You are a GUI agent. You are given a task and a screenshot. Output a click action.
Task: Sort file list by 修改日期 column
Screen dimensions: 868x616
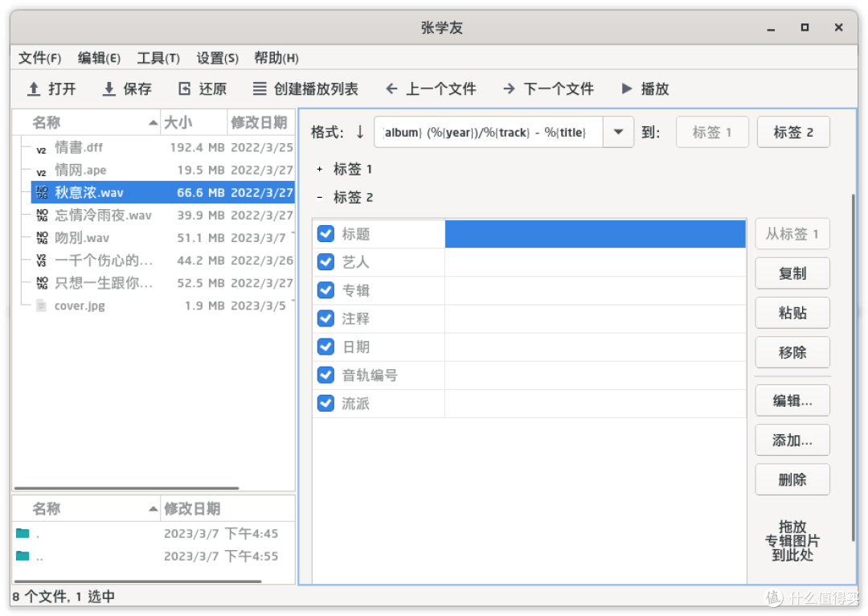[260, 122]
